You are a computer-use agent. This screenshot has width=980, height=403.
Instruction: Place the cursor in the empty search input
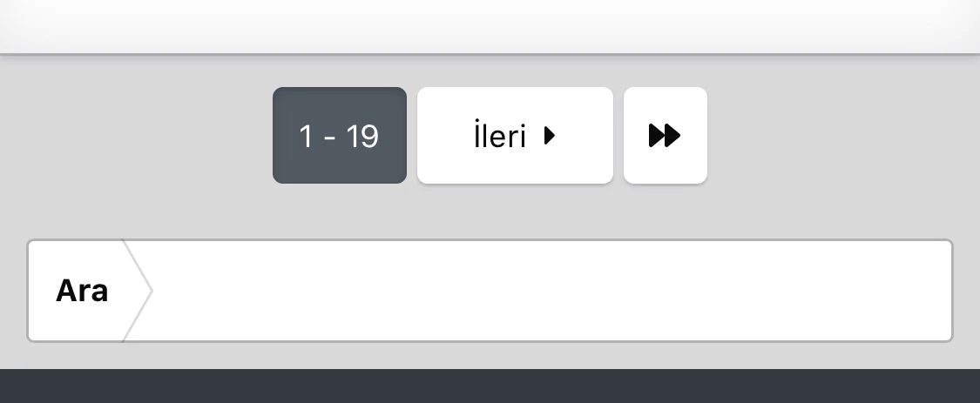(x=549, y=291)
